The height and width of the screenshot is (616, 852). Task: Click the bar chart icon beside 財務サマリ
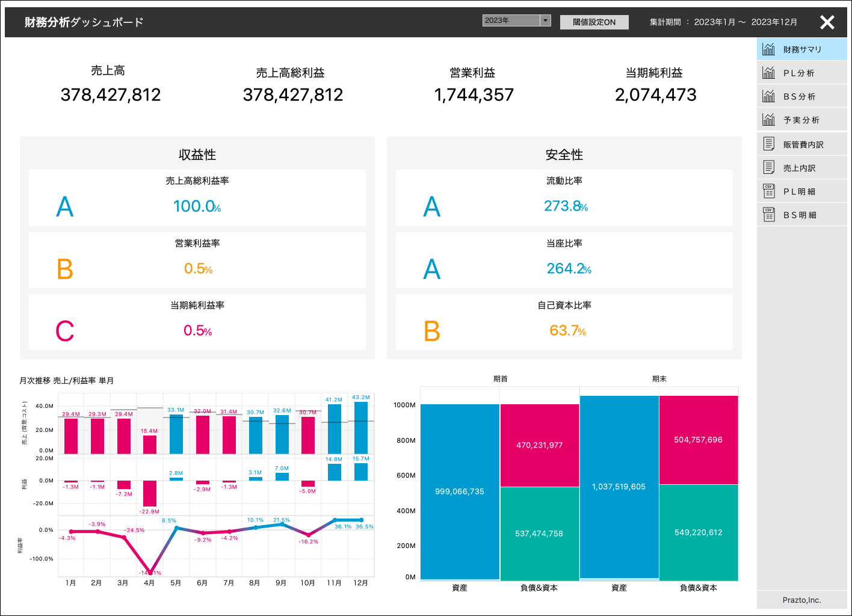(x=768, y=49)
